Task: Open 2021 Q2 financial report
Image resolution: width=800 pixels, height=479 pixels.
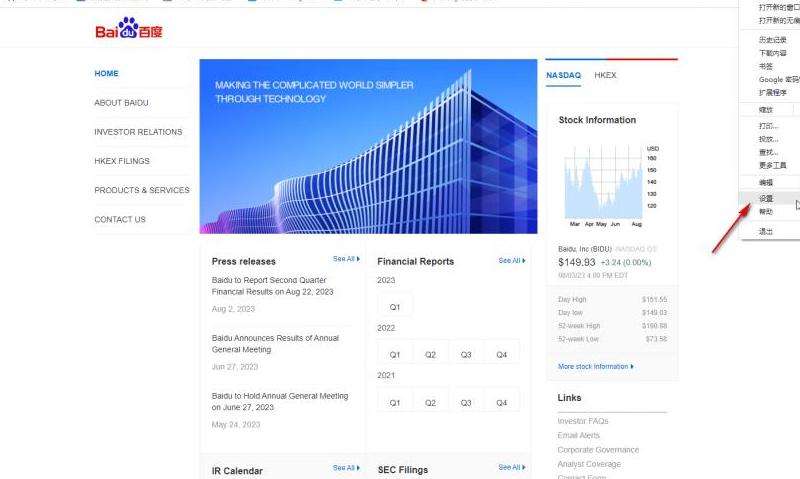Action: [x=431, y=402]
